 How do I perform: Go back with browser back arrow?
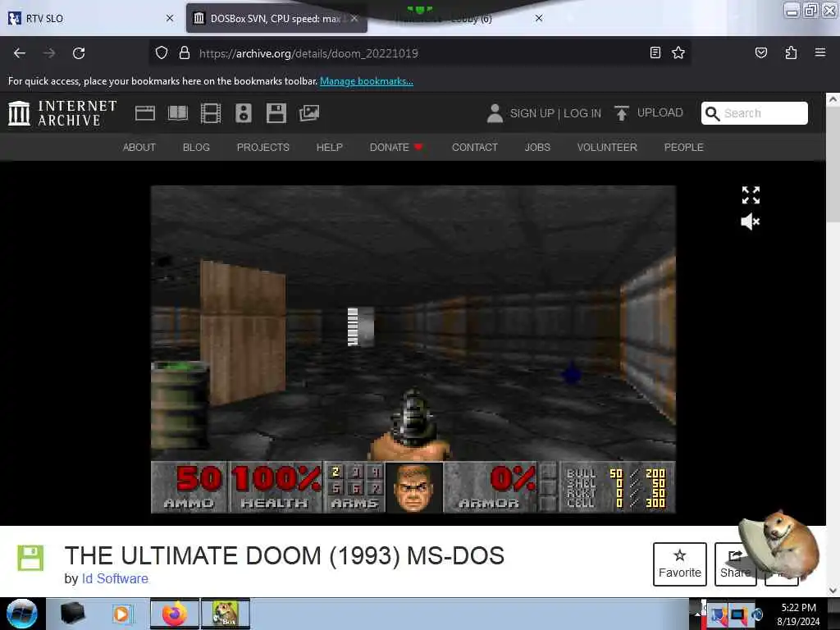[20, 53]
